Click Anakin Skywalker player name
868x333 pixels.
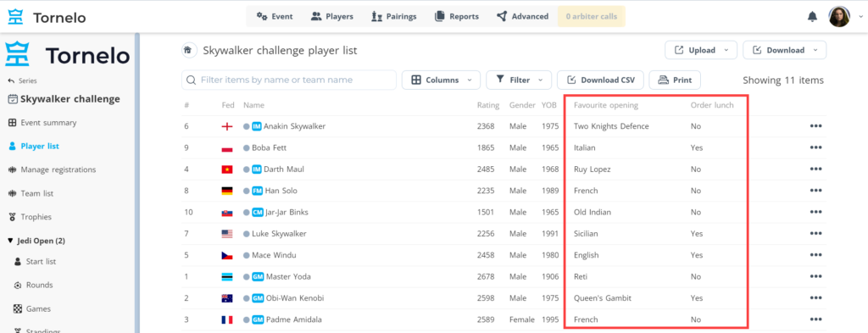point(294,126)
